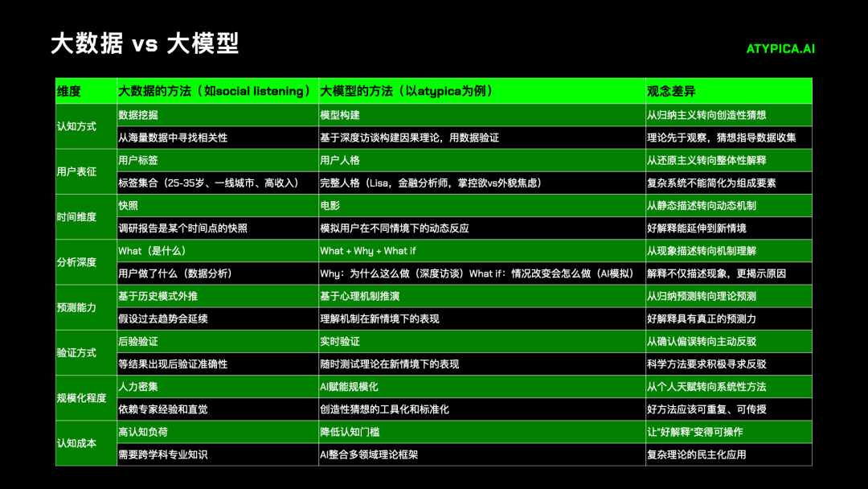Image resolution: width=868 pixels, height=489 pixels.
Task: Click the cell 从个人天赋转向系统性方法
Action: click(728, 387)
